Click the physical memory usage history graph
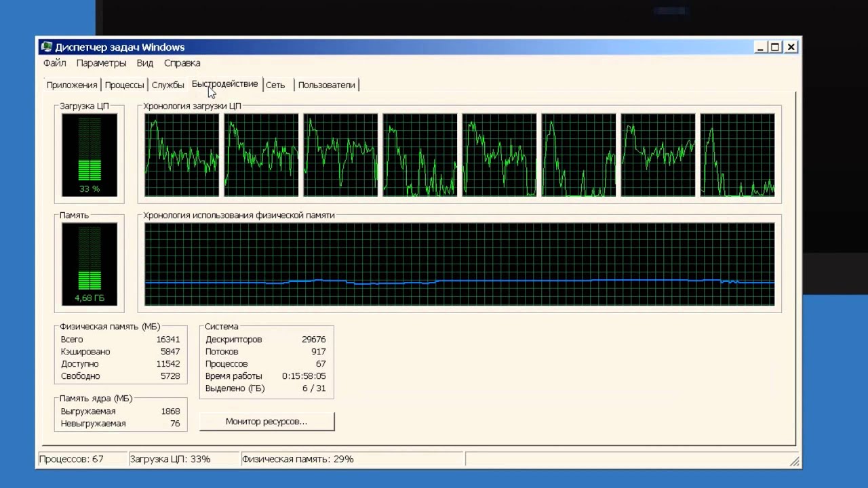The height and width of the screenshot is (488, 868). (x=460, y=264)
